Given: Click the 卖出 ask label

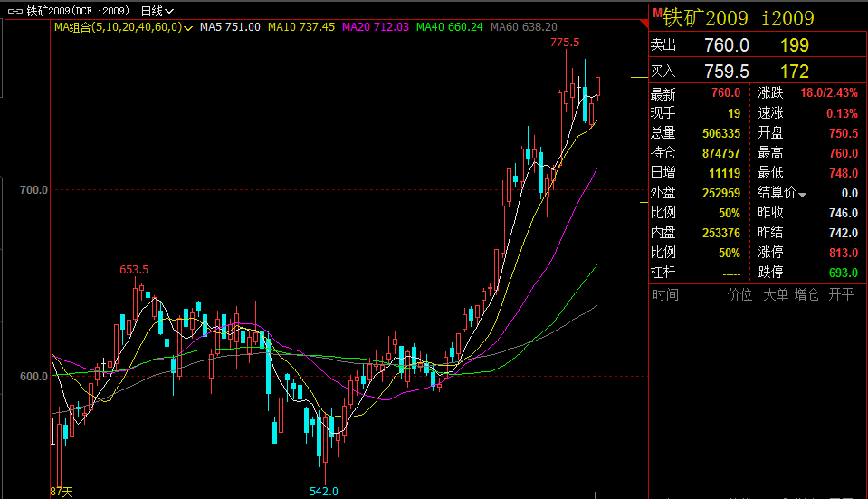Looking at the screenshot, I should coord(663,45).
